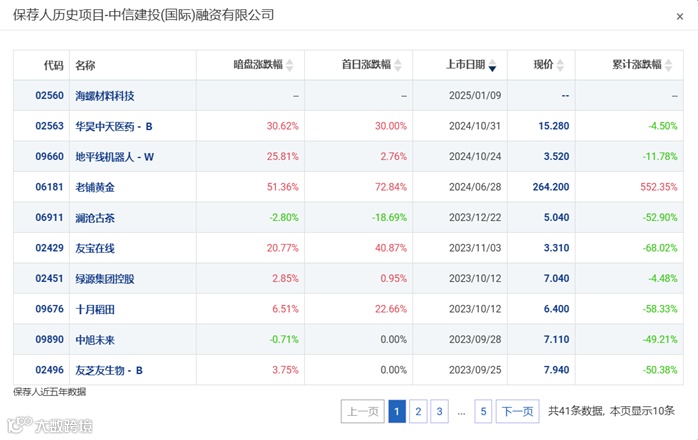This screenshot has height=440, width=698.
Task: Open 地平线机器人 - W link
Action: [x=114, y=157]
